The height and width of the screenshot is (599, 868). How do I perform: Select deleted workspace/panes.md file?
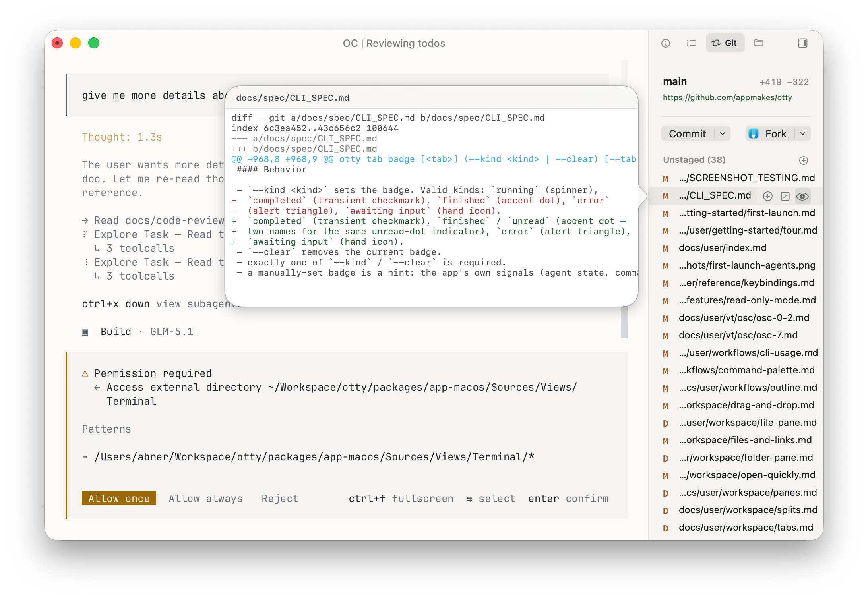click(736, 493)
